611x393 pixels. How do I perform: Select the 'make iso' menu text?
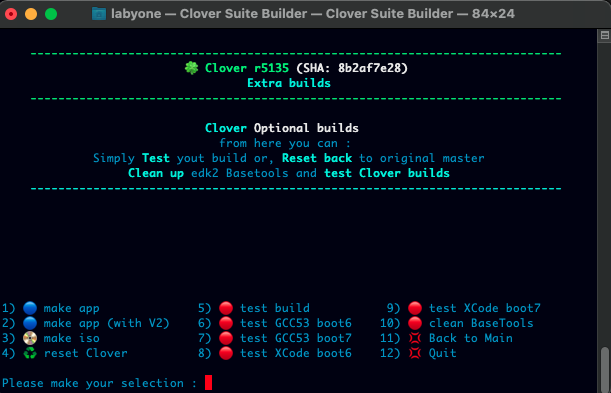tap(72, 338)
